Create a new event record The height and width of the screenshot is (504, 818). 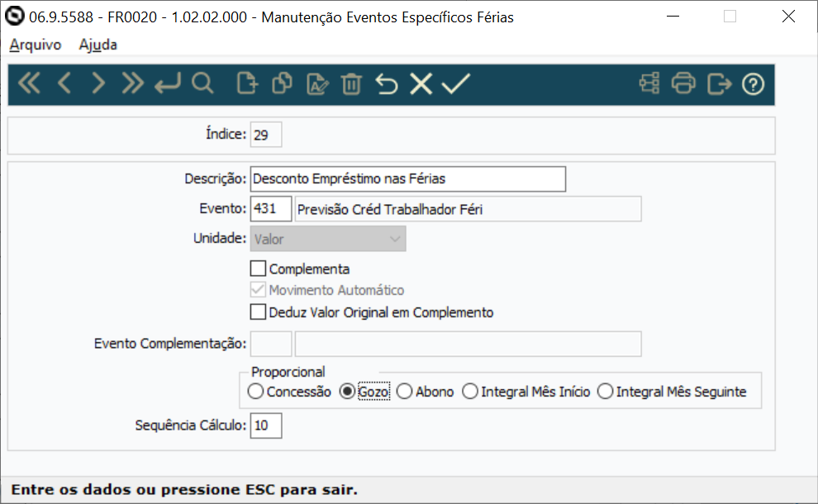[246, 83]
